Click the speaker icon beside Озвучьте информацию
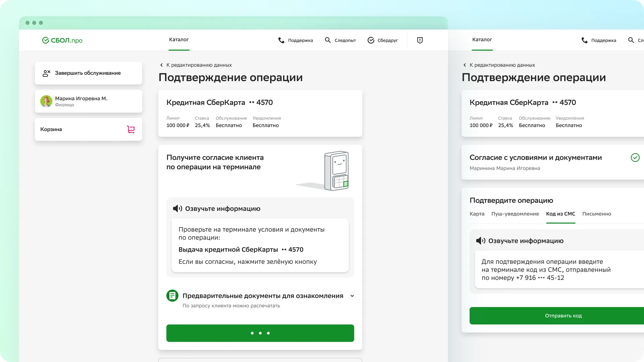Image resolution: width=644 pixels, height=362 pixels. pos(177,208)
